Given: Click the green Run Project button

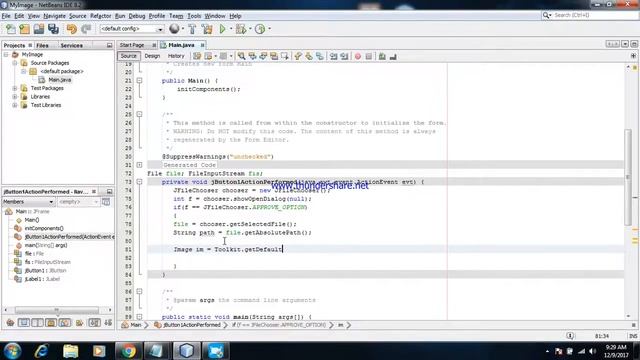Looking at the screenshot, I should pyautogui.click(x=222, y=29).
